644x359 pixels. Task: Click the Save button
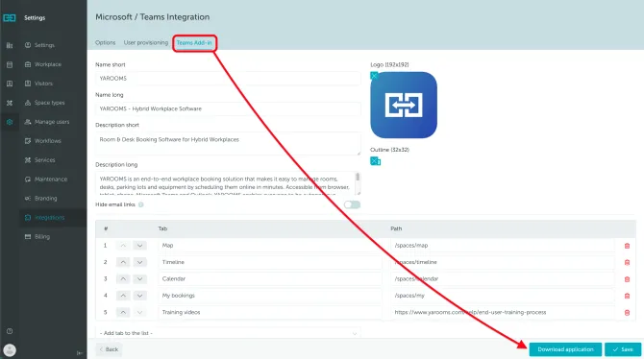point(623,349)
